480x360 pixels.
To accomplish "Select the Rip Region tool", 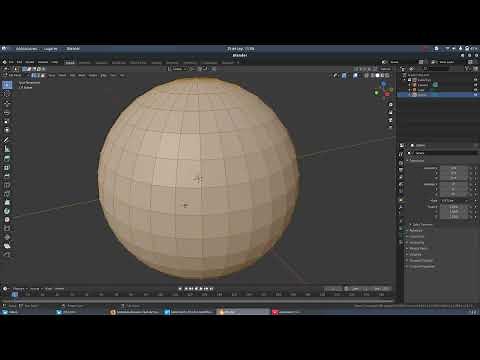I will (7, 254).
